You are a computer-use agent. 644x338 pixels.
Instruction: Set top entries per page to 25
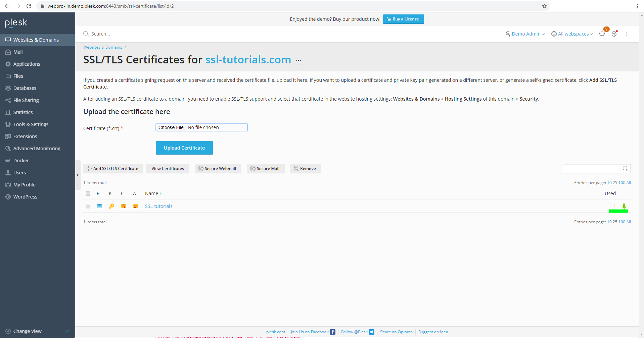(x=615, y=183)
